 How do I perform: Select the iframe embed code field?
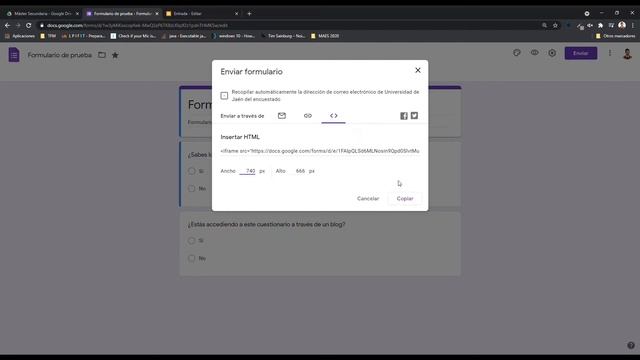320,151
